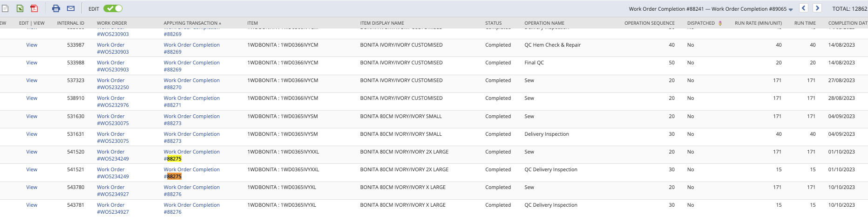Screen dimensions: 868x217
Task: Open View link for internal ID 538910
Action: tap(32, 98)
